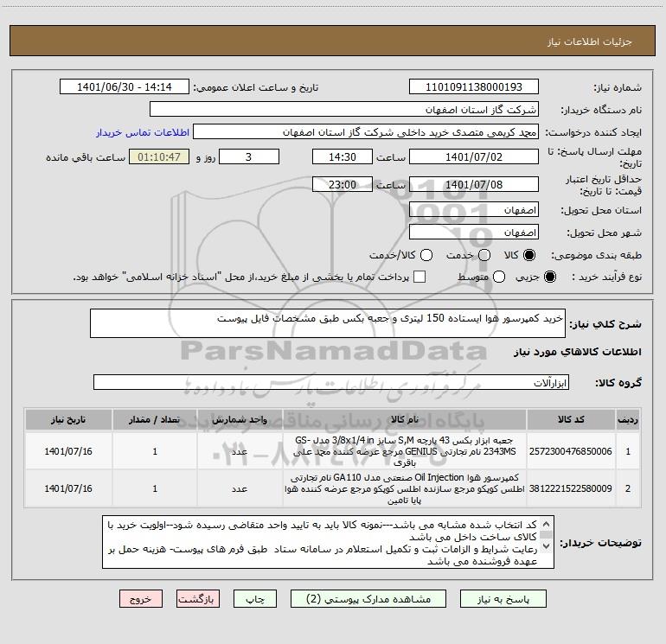Screen dimensions: 666x644
Task: Click the validity time field 23:00
Action: [x=343, y=185]
